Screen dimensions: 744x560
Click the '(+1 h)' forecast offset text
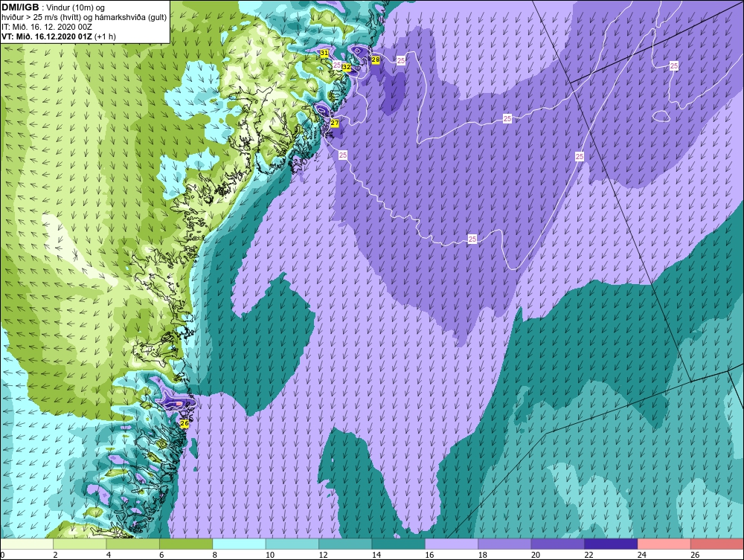[106, 36]
